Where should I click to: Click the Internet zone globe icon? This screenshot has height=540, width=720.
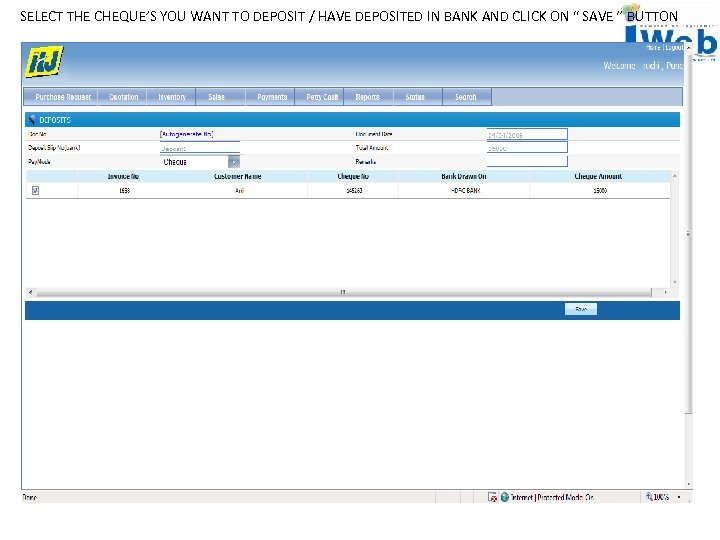(x=505, y=497)
